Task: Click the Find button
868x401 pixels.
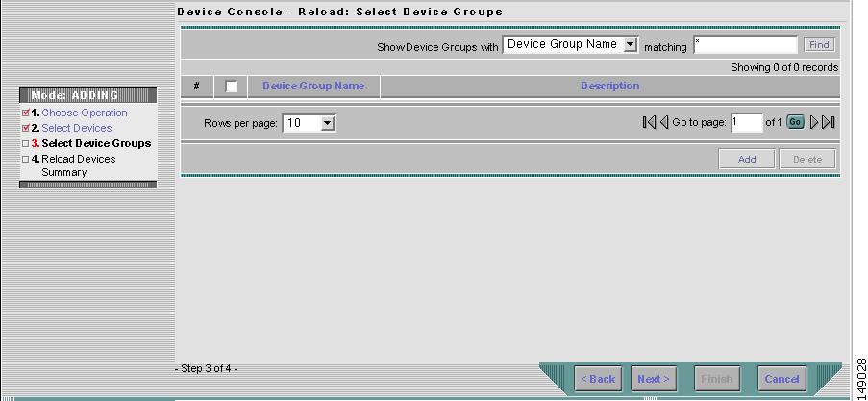Action: tap(819, 45)
